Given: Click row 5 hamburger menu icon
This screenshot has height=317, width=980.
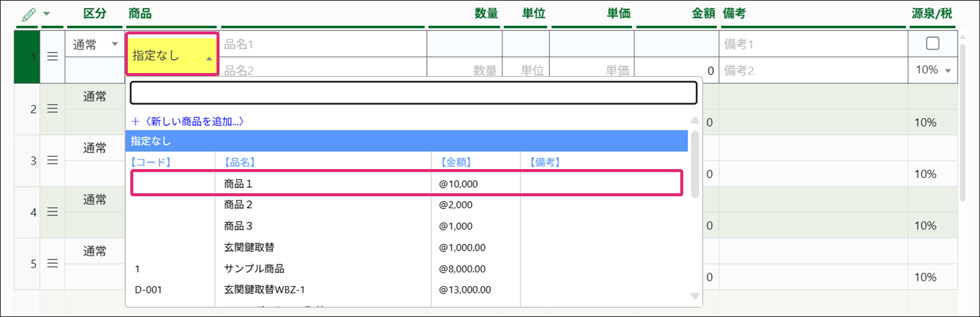Looking at the screenshot, I should coord(52,264).
